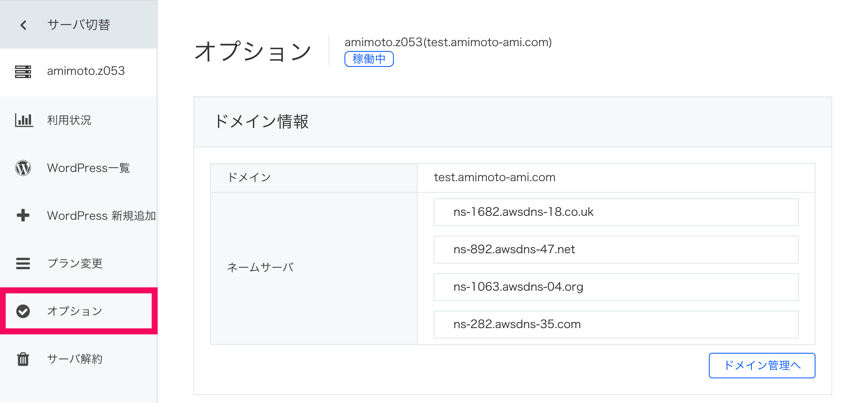Click the test.amimoto-ami.com domain value cell
This screenshot has width=868, height=403.
(616, 178)
